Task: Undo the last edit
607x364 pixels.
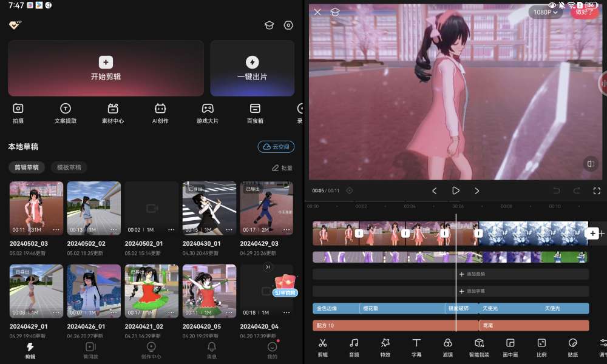Action: (556, 190)
